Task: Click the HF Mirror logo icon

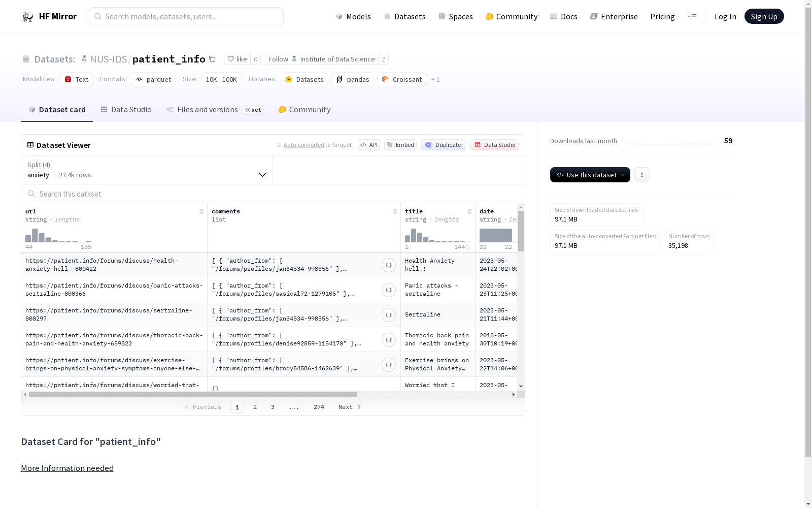Action: pyautogui.click(x=28, y=17)
